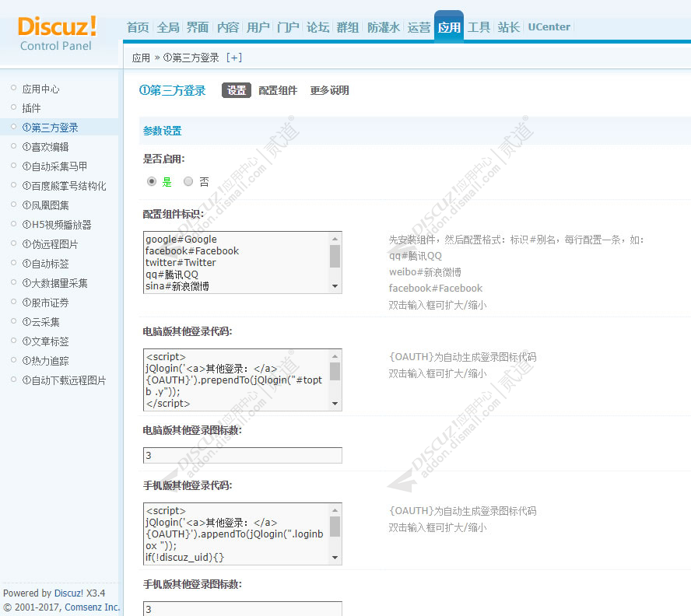The image size is (691, 616).
Task: Click the 配置组件标识 textarea scrollbar thumb
Action: (335, 256)
